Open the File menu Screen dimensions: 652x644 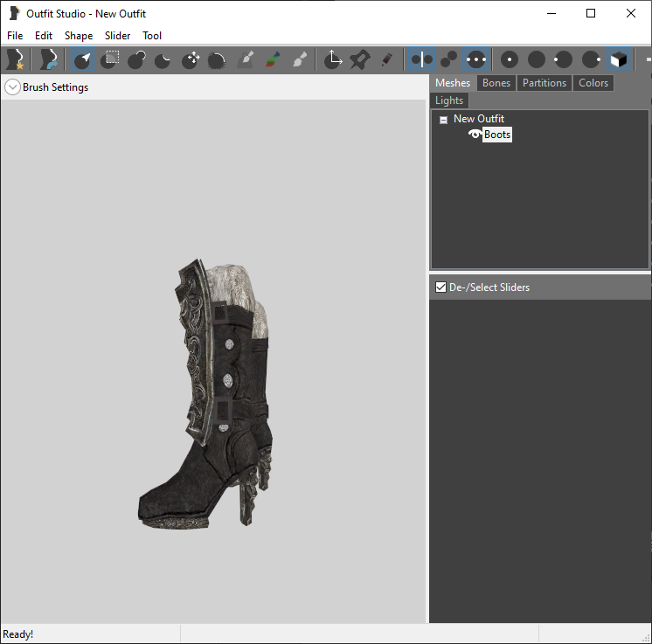tap(15, 36)
